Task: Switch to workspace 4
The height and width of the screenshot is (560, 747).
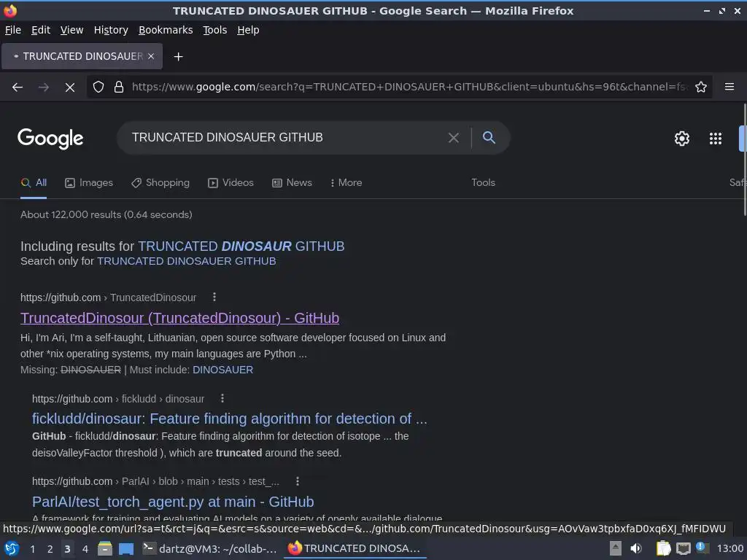Action: tap(85, 549)
